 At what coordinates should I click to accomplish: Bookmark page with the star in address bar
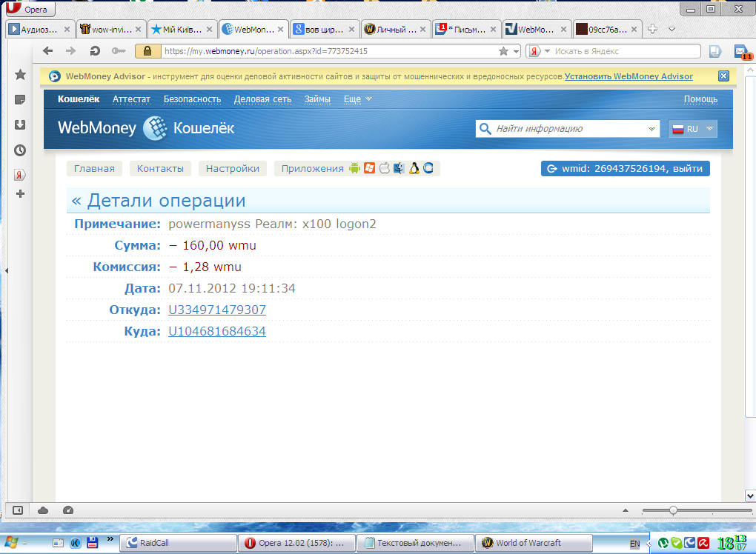(x=503, y=51)
